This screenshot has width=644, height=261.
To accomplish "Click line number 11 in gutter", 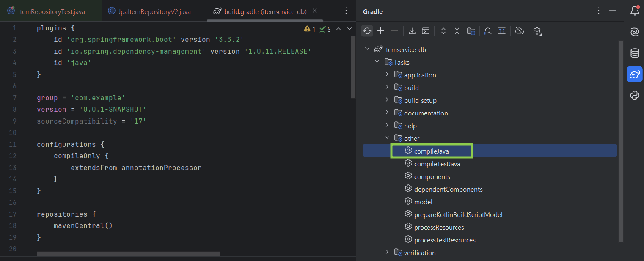I will 12,144.
